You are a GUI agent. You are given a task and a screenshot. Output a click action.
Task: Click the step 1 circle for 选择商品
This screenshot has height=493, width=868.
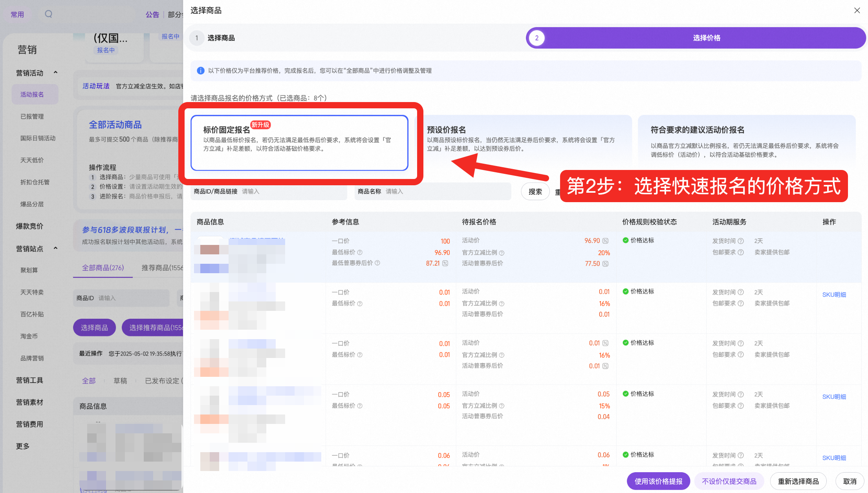click(x=197, y=38)
